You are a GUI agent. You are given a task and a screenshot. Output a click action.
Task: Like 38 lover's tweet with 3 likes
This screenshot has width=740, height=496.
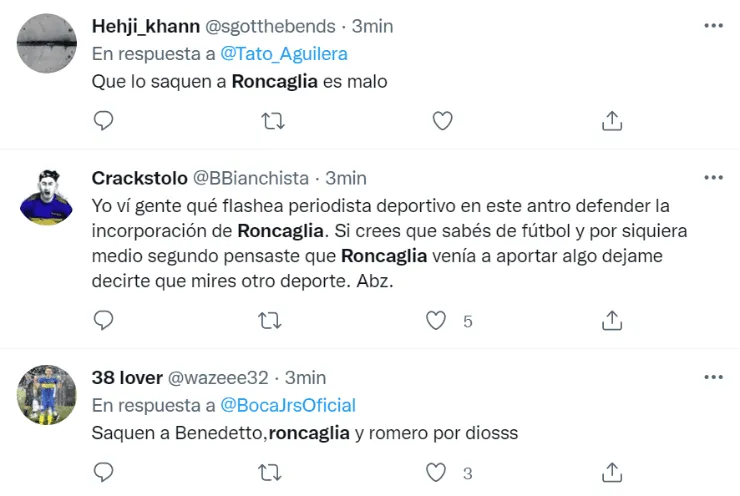click(436, 472)
